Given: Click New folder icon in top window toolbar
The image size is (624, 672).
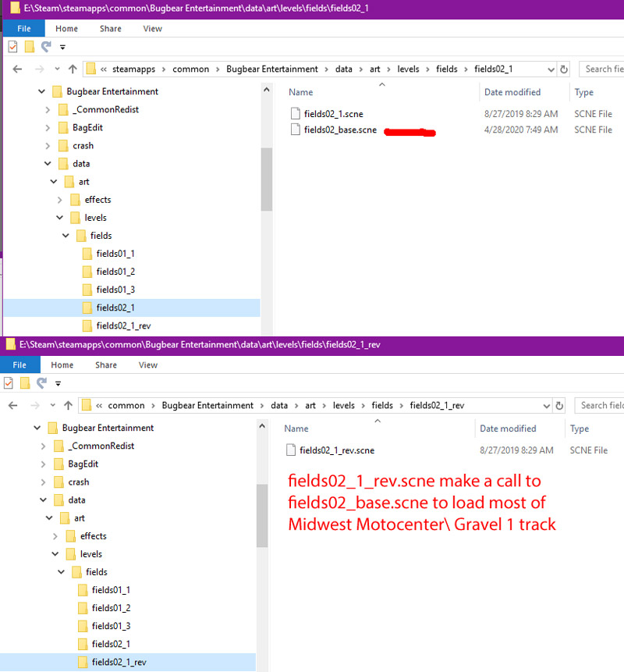Looking at the screenshot, I should [x=30, y=47].
